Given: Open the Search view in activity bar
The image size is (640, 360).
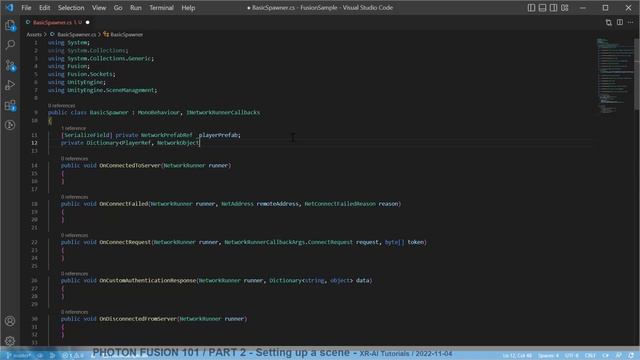Looking at the screenshot, I should click(10, 44).
